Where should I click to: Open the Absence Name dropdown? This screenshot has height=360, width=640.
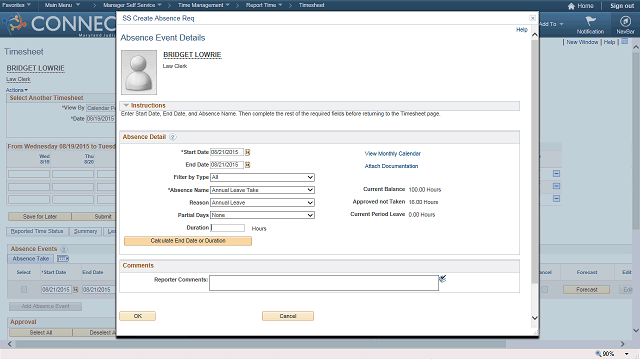[262, 190]
